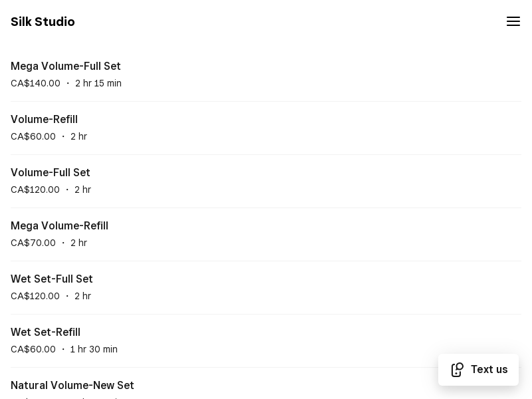Click the phone icon in Text us
This screenshot has width=532, height=399.
(457, 370)
